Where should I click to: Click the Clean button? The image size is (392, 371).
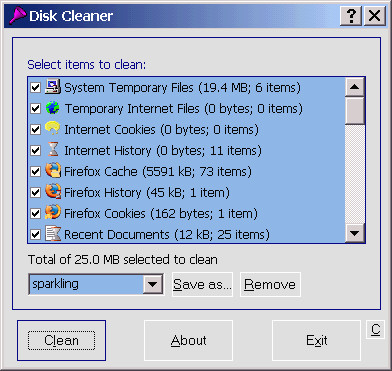tap(61, 340)
